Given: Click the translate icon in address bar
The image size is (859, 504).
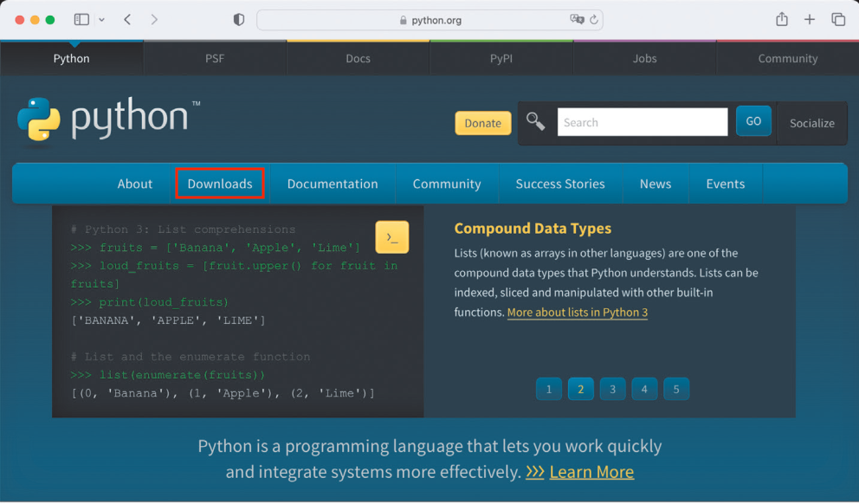Looking at the screenshot, I should pyautogui.click(x=577, y=20).
